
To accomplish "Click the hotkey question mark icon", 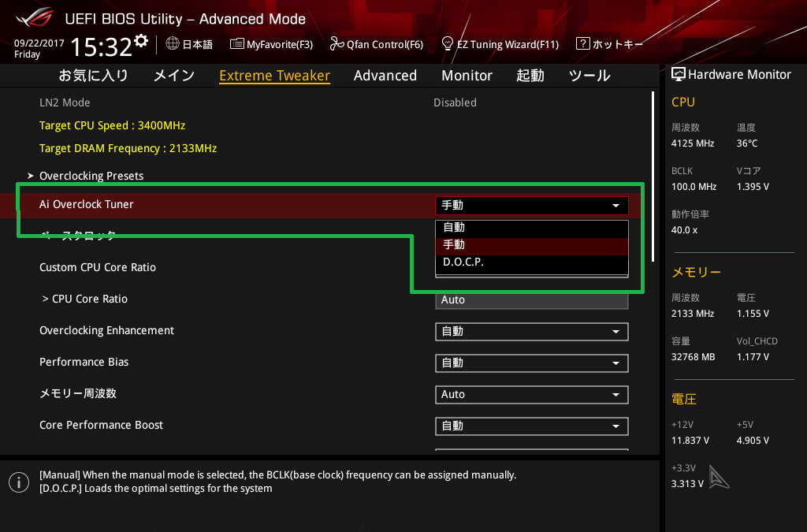I will pyautogui.click(x=582, y=43).
